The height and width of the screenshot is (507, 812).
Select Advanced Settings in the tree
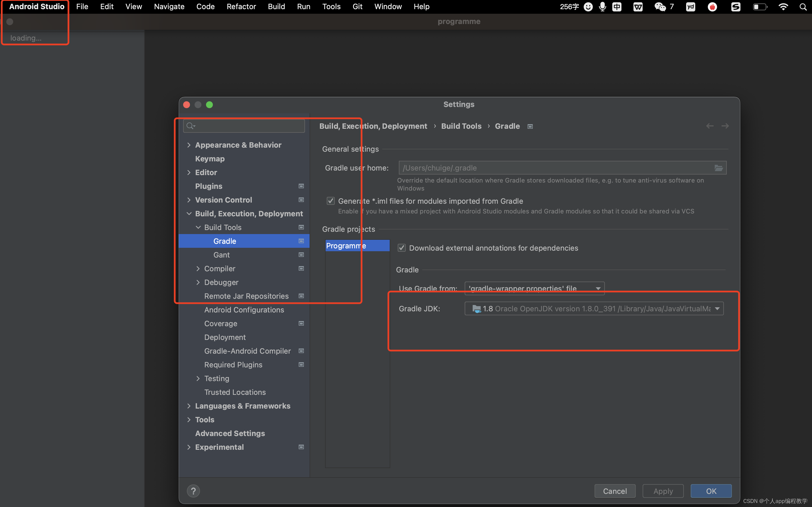(x=230, y=433)
